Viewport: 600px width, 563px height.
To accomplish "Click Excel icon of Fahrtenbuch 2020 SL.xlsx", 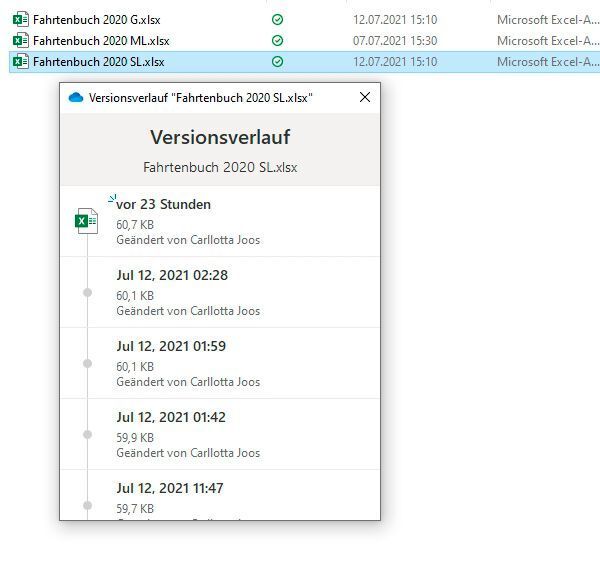I will point(21,61).
